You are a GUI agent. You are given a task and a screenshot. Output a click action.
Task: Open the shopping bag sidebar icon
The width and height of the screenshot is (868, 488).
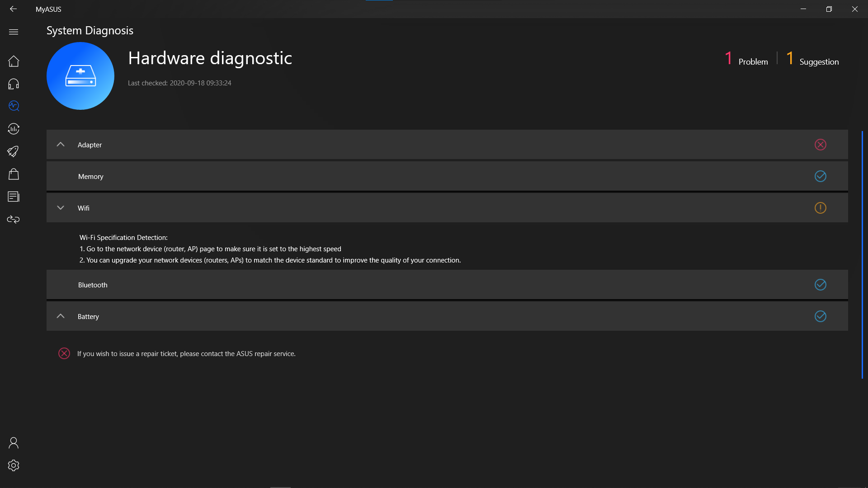14,174
